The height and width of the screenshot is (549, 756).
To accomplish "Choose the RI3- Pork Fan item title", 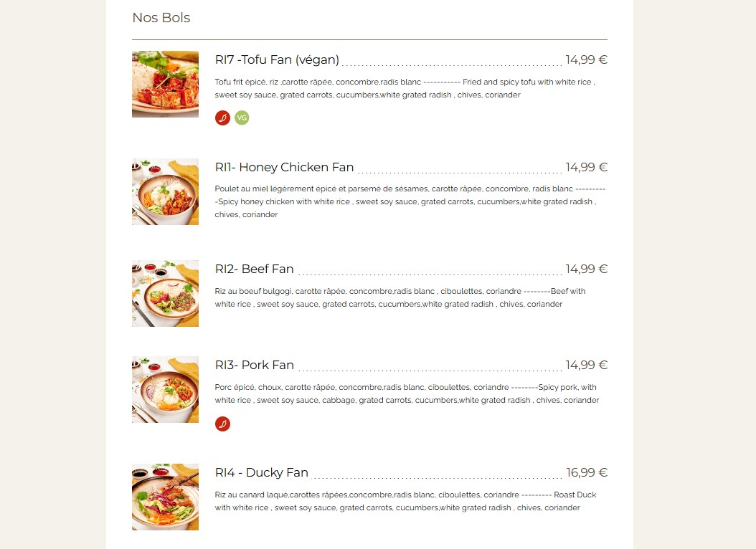I will tap(254, 365).
